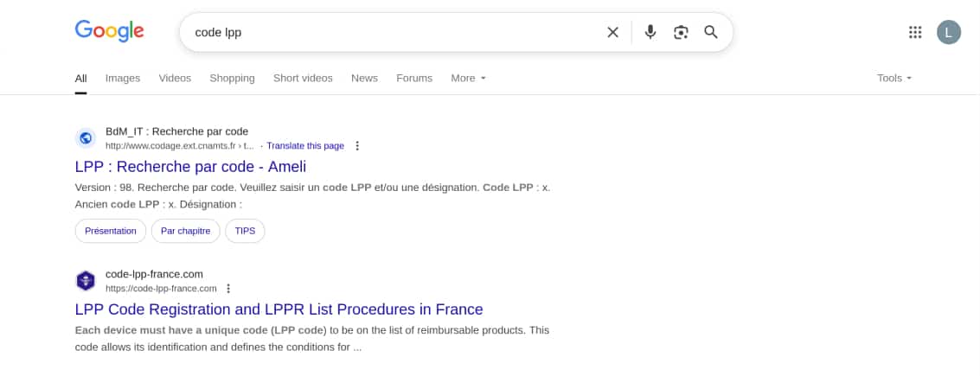Click the https://code-lpp-france.com URL text
Viewport: 980px width, 376px height.
(161, 288)
